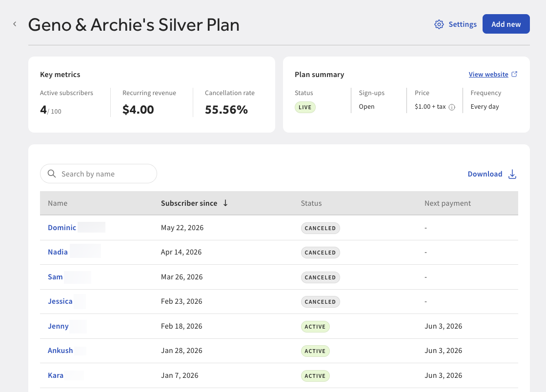Open subscriber Sam's profile

tap(55, 277)
